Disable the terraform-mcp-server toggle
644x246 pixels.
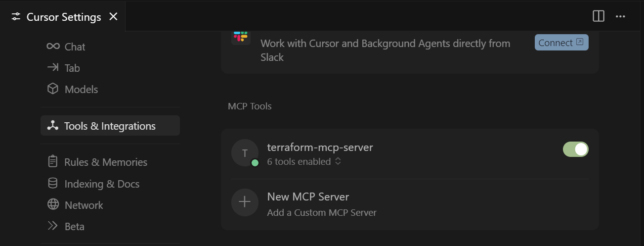click(575, 149)
